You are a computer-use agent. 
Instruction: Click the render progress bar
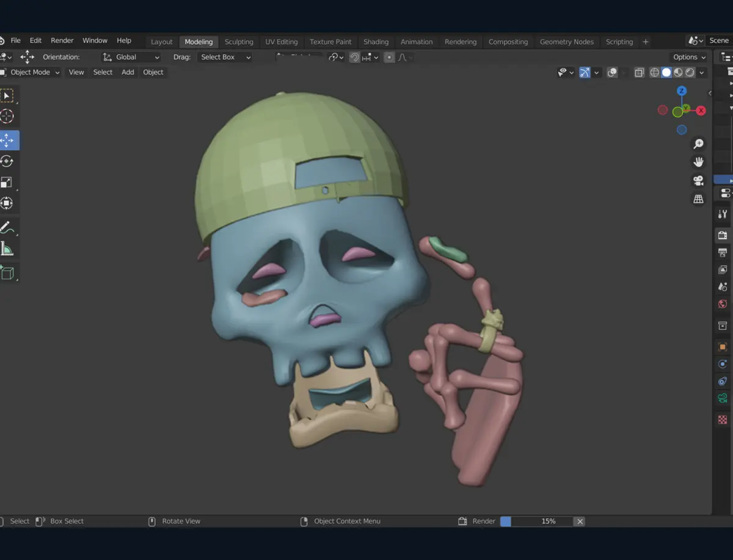[536, 522]
